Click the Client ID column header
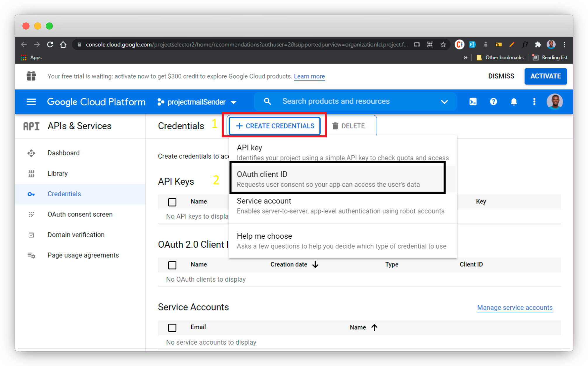 (x=471, y=264)
